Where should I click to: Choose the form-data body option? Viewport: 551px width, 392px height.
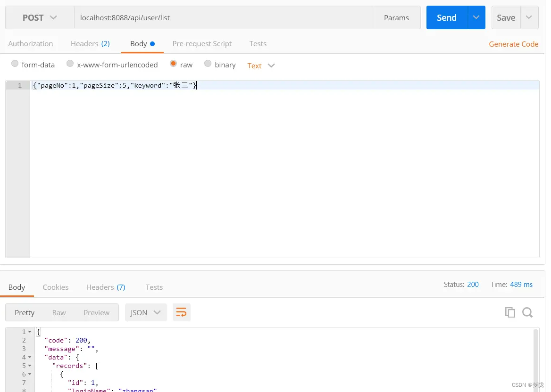[x=15, y=64]
